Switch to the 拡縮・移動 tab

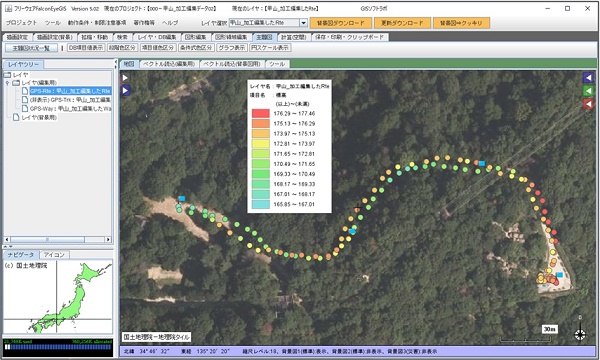click(95, 37)
